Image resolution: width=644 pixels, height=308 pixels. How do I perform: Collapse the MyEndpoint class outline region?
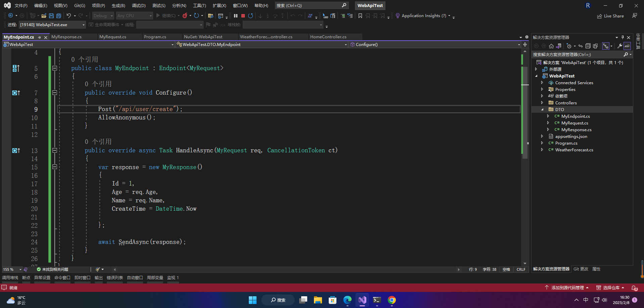click(55, 68)
